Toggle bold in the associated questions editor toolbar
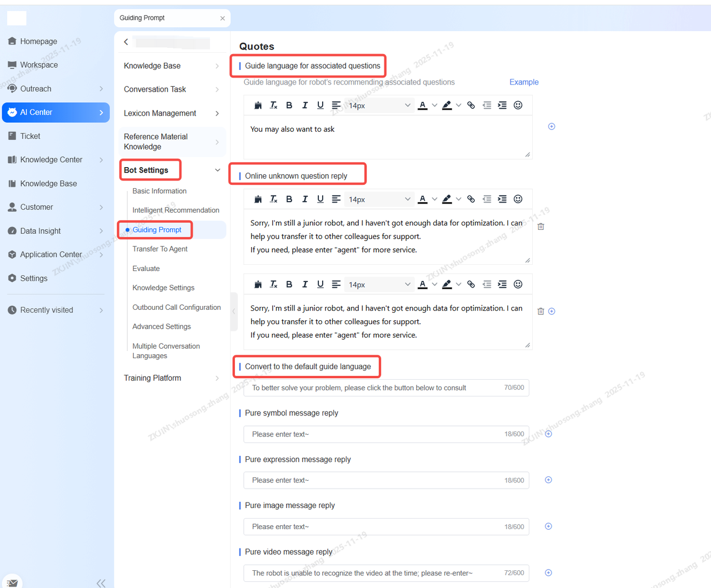The height and width of the screenshot is (588, 711). click(x=289, y=105)
